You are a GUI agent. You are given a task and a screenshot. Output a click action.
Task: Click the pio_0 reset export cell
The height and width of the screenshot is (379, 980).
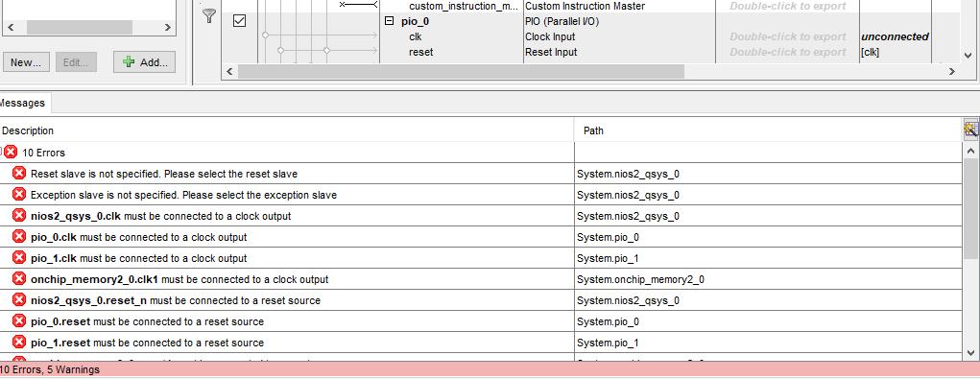point(787,52)
